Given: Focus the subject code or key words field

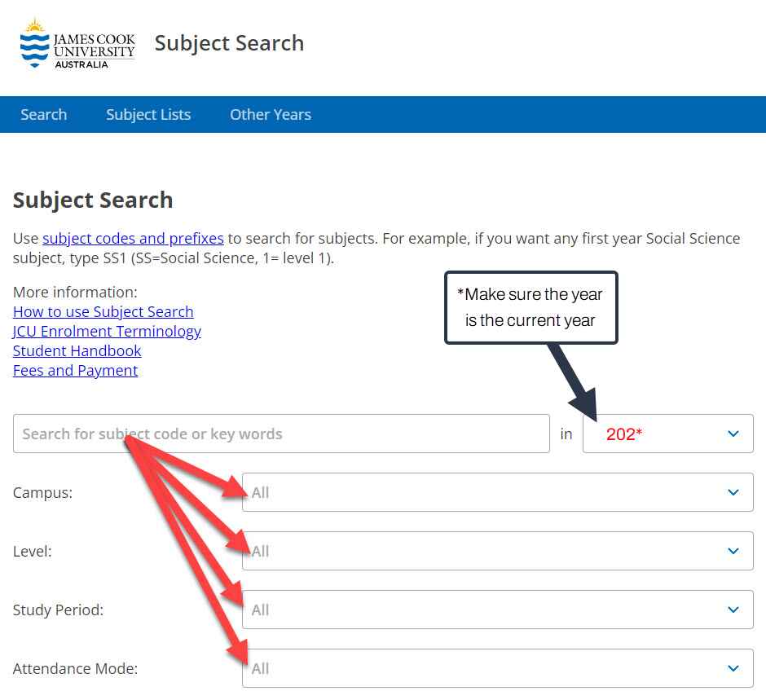Looking at the screenshot, I should click(x=281, y=434).
